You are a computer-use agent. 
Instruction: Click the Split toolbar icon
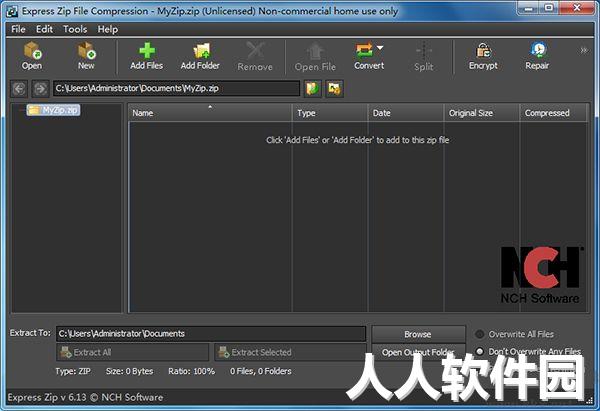click(x=424, y=57)
